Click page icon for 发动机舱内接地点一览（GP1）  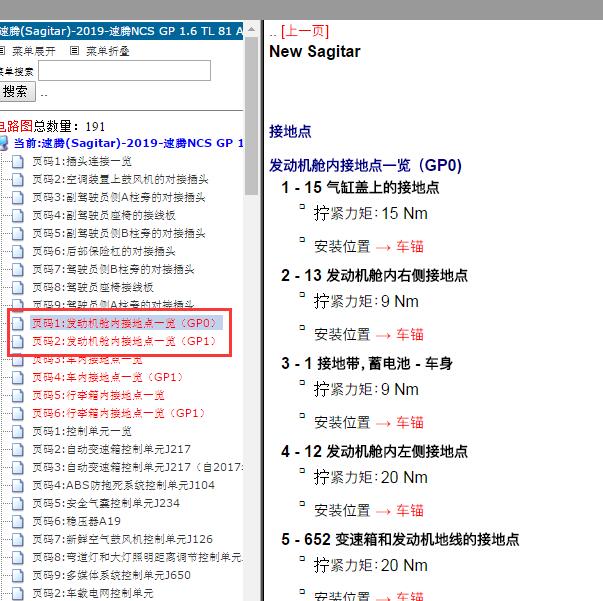click(x=17, y=341)
